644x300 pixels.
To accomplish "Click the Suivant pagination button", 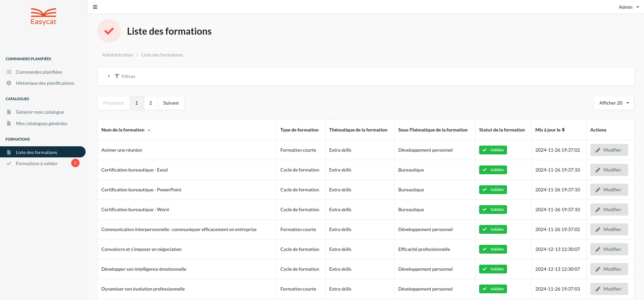I will pyautogui.click(x=171, y=103).
